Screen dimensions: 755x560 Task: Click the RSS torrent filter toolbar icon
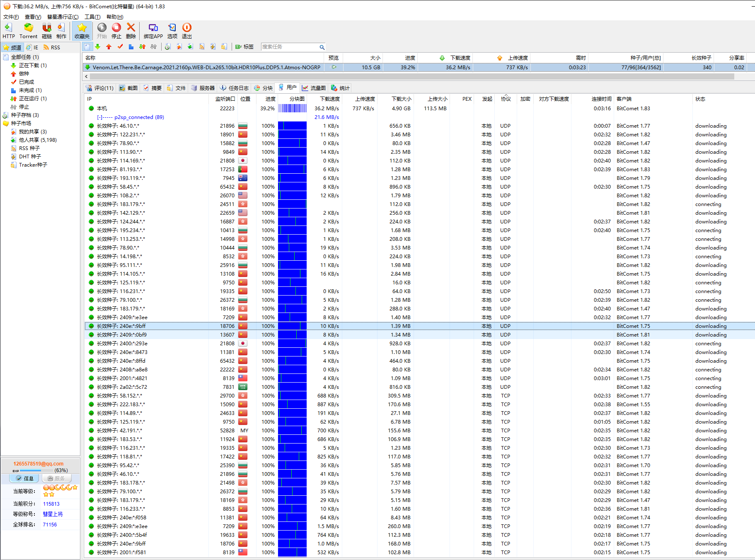coord(202,47)
